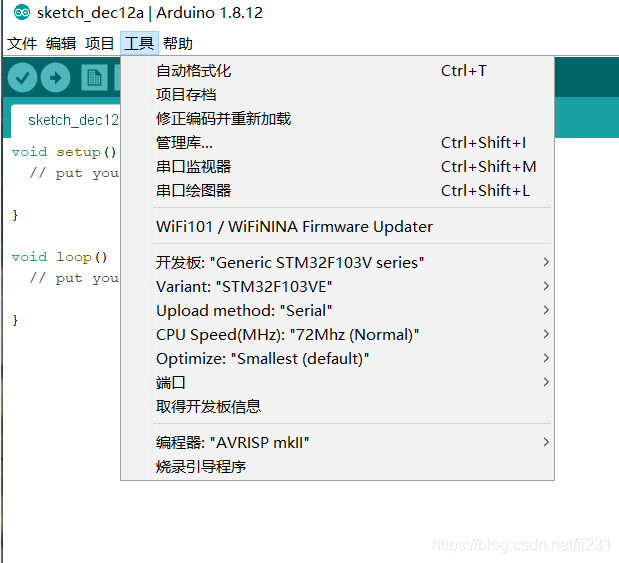Image resolution: width=619 pixels, height=563 pixels.
Task: Click the void setup() code line
Action: (64, 152)
